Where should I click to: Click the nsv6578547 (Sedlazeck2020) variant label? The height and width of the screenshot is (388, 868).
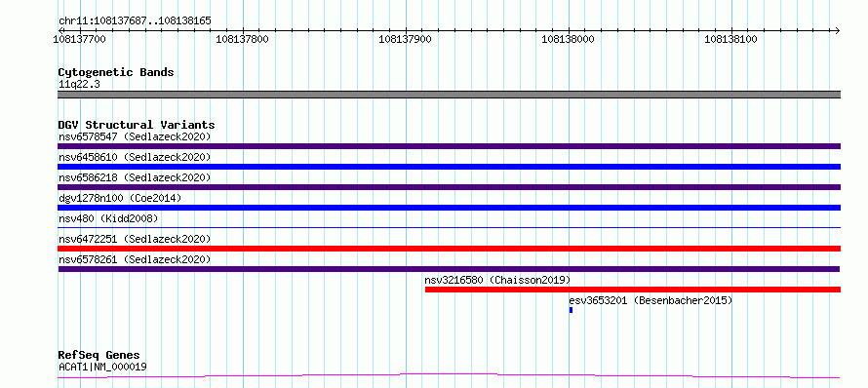point(135,136)
